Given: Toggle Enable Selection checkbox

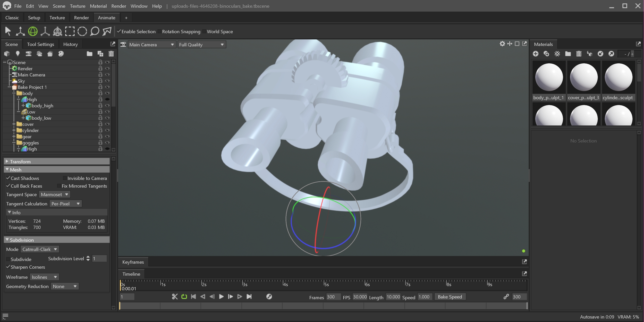Looking at the screenshot, I should click(119, 31).
